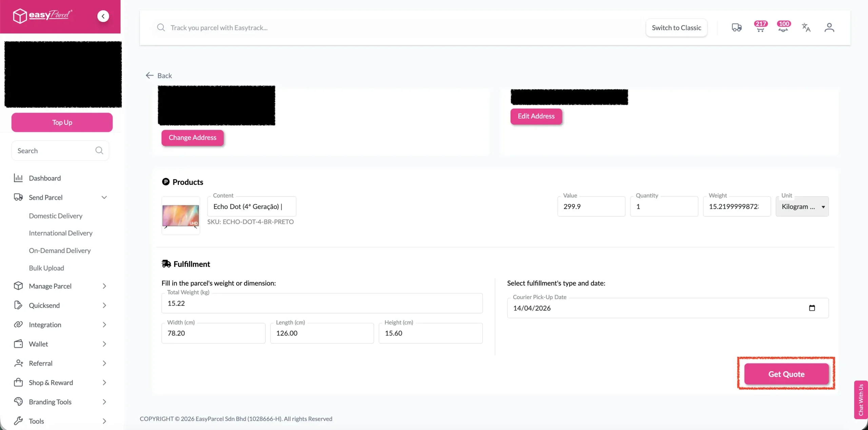Click the Get Quote button

click(786, 374)
